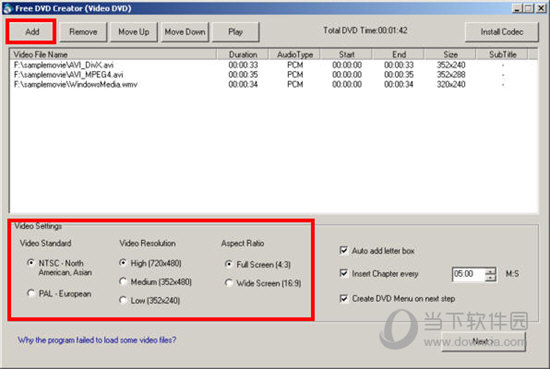Click the chapter interval 05:00 field
550x369 pixels.
[x=469, y=274]
